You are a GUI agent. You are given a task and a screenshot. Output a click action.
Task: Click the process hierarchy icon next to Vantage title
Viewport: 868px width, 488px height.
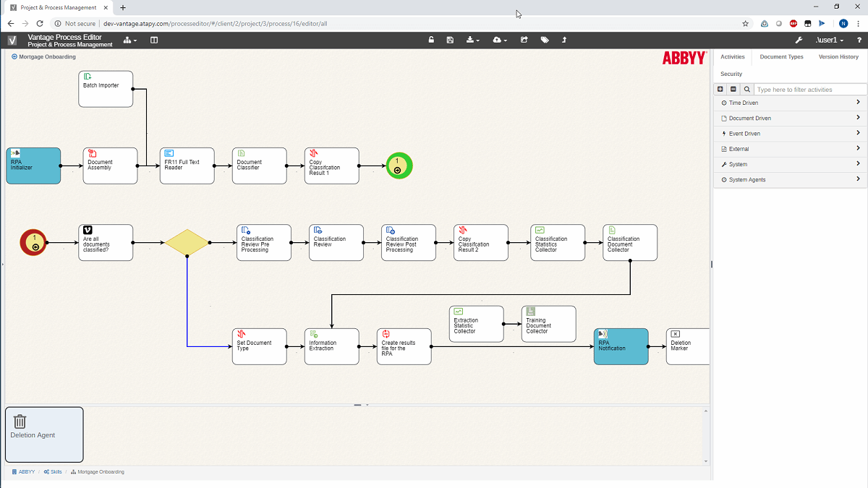(129, 40)
